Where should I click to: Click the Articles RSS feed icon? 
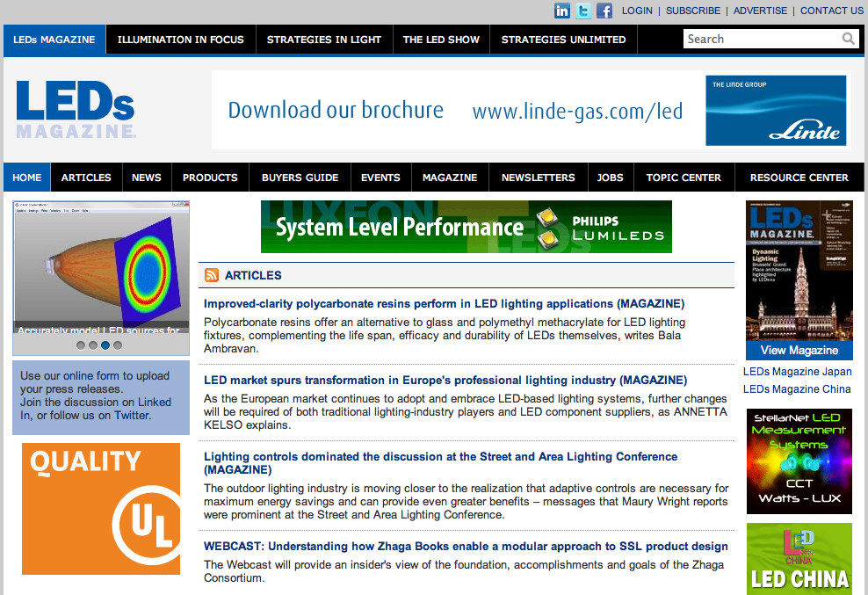pyautogui.click(x=212, y=275)
